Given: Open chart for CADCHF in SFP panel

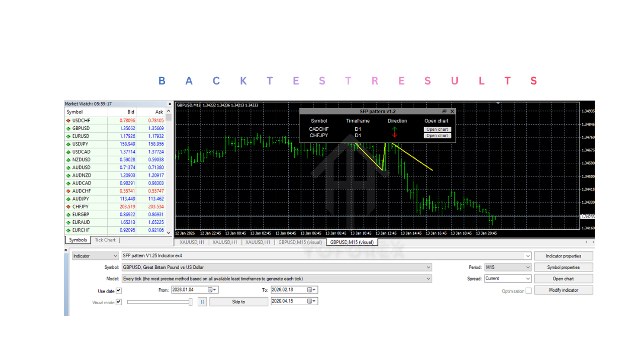Looking at the screenshot, I should click(437, 129).
